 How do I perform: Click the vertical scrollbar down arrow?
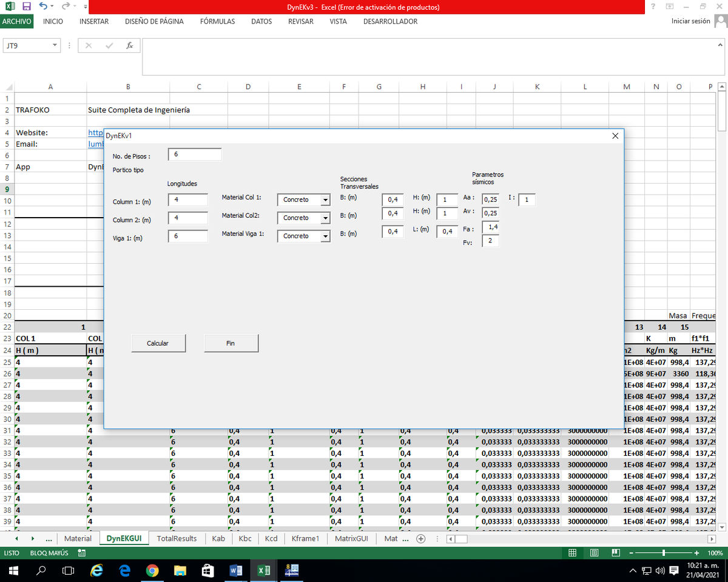[722, 526]
